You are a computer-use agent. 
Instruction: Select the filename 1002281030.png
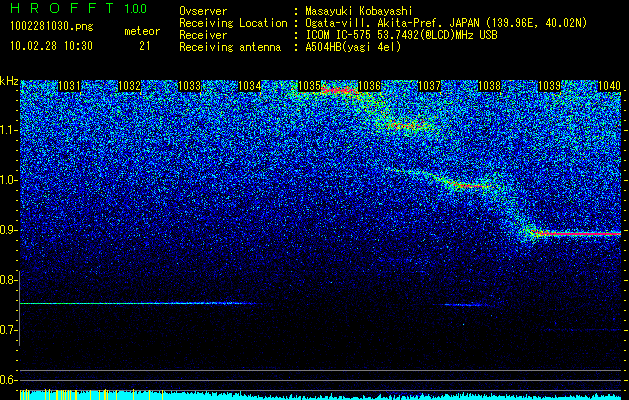point(52,26)
